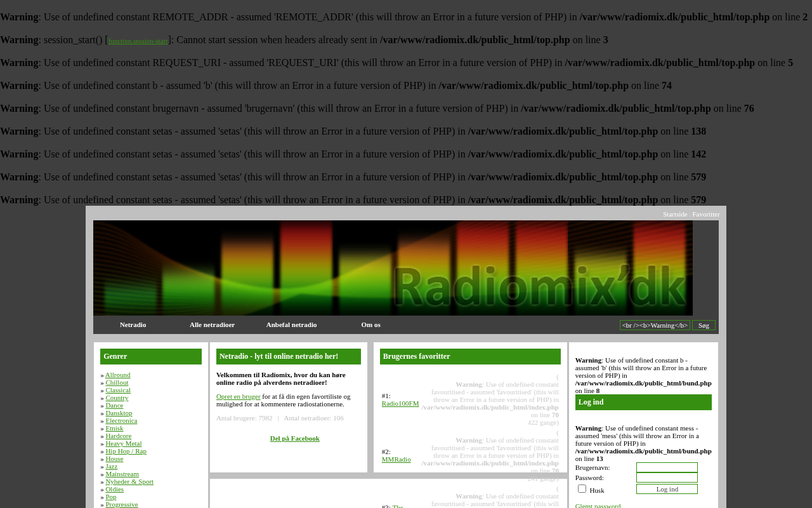
Task: Open the Radio100FM favourite station
Action: coord(400,404)
